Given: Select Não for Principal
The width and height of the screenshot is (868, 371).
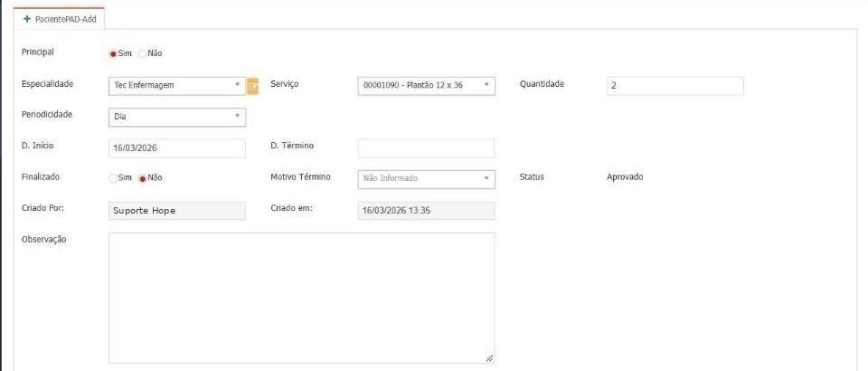Looking at the screenshot, I should pyautogui.click(x=142, y=53).
